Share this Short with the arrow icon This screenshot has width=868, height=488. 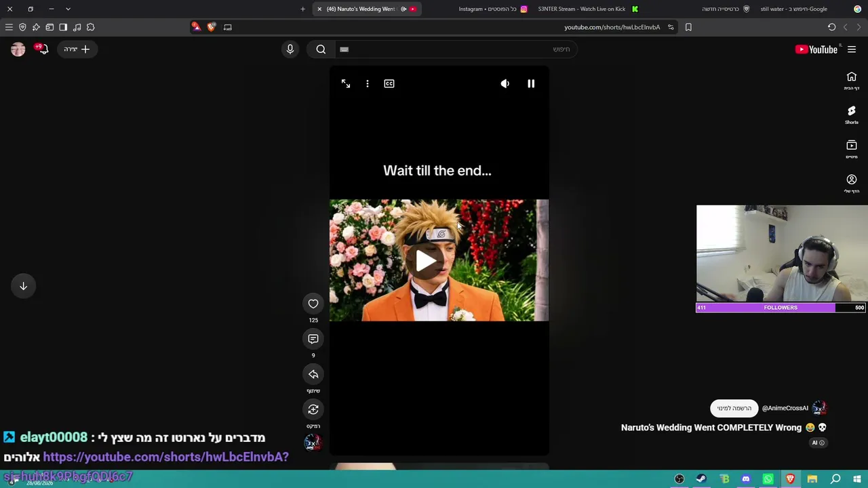(313, 374)
